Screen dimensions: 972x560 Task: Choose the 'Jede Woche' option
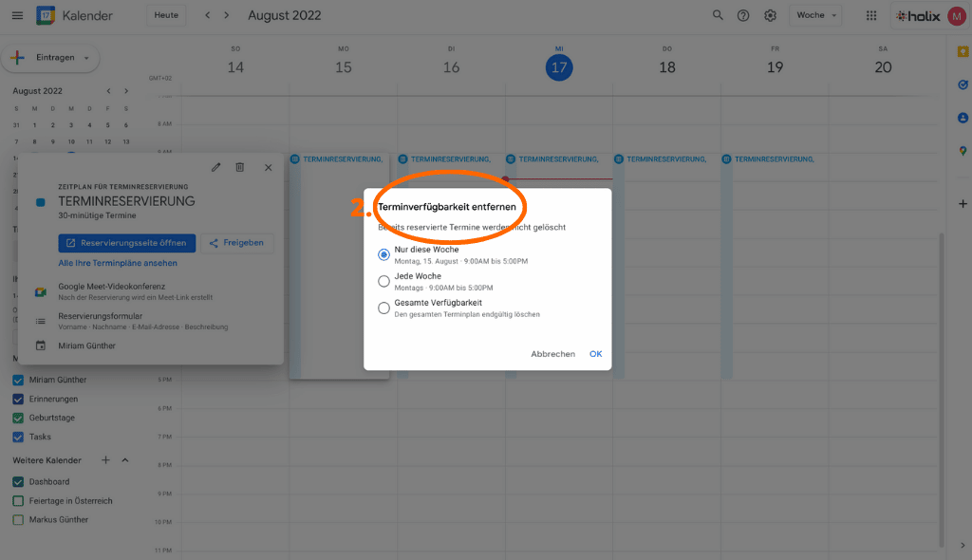point(383,280)
